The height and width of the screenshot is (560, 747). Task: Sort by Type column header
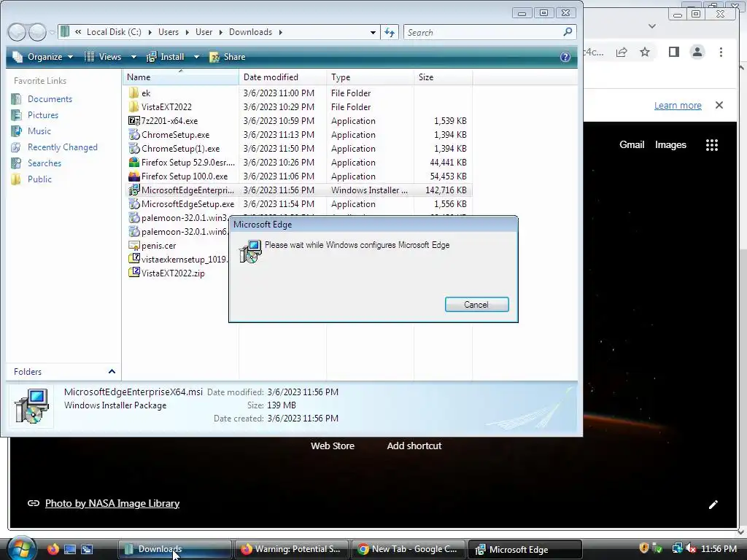pyautogui.click(x=370, y=77)
